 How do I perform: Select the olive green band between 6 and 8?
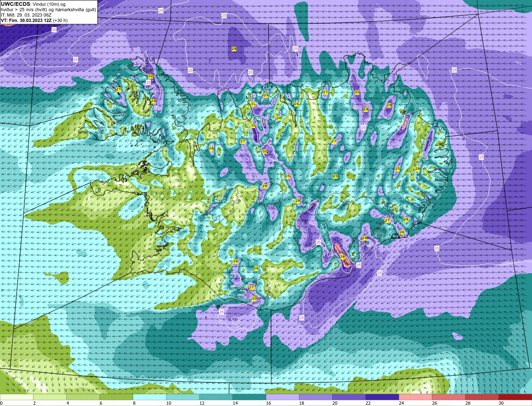tap(116, 397)
